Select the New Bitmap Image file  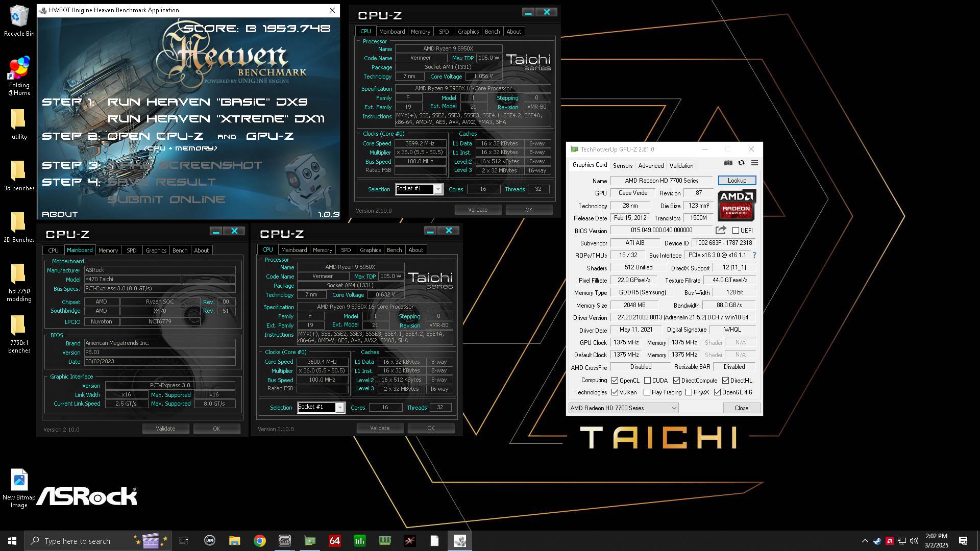point(19,489)
